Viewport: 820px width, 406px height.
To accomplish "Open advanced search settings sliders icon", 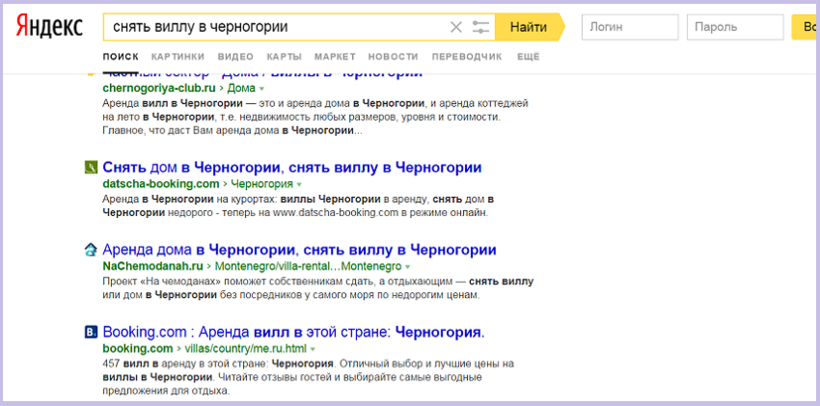I will (480, 27).
